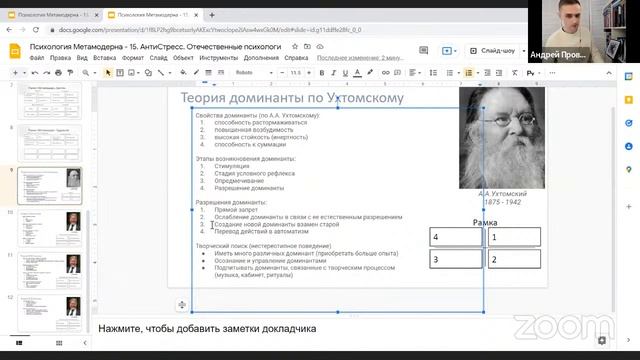This screenshot has width=640, height=360.
Task: Click the Google Slides home logo
Action: [15, 51]
